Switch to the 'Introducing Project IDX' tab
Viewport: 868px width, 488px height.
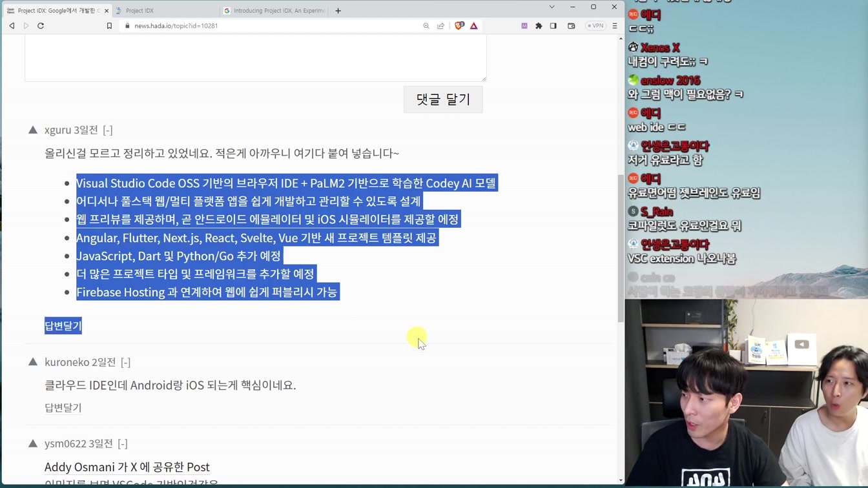pyautogui.click(x=274, y=10)
